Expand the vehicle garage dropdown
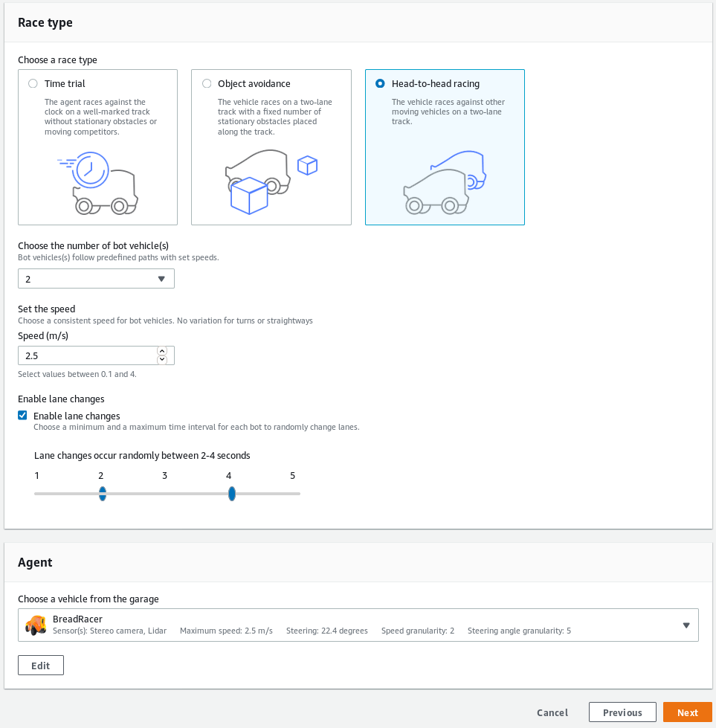Screen dimensions: 716x728 tap(686, 625)
